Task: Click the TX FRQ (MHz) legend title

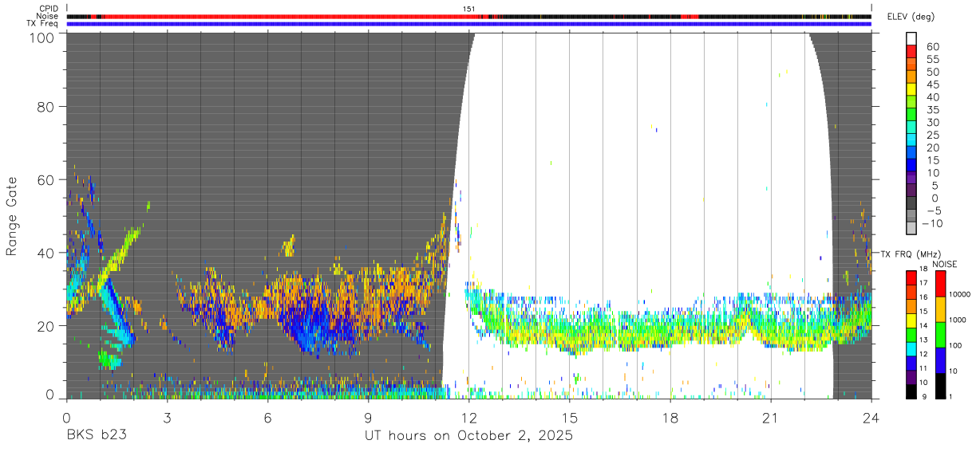Action: 911,254
